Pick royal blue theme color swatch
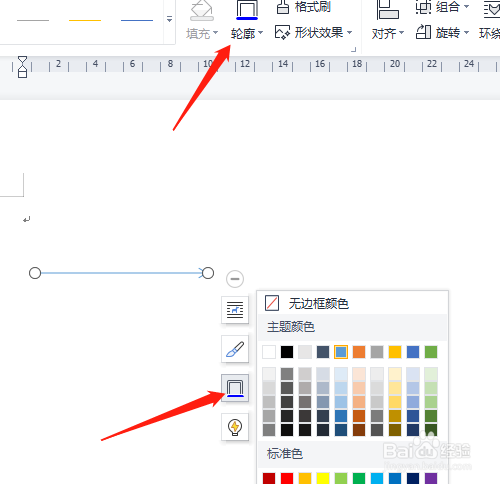The height and width of the screenshot is (484, 500). coord(413,352)
